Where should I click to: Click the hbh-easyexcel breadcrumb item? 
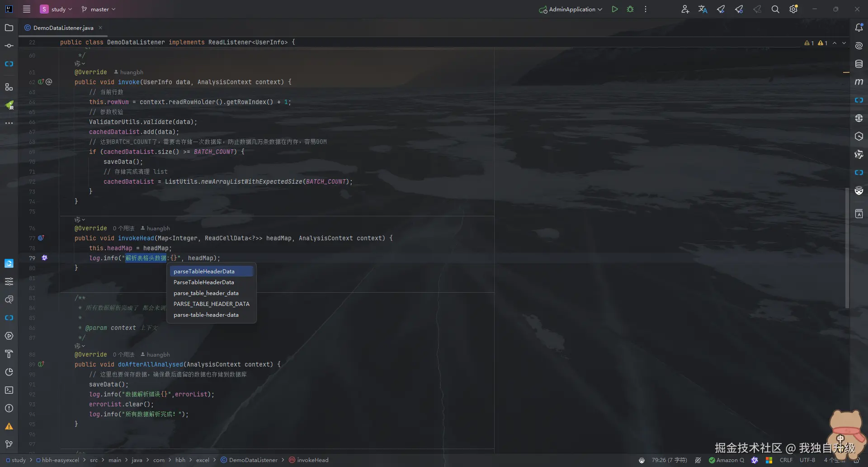60,460
